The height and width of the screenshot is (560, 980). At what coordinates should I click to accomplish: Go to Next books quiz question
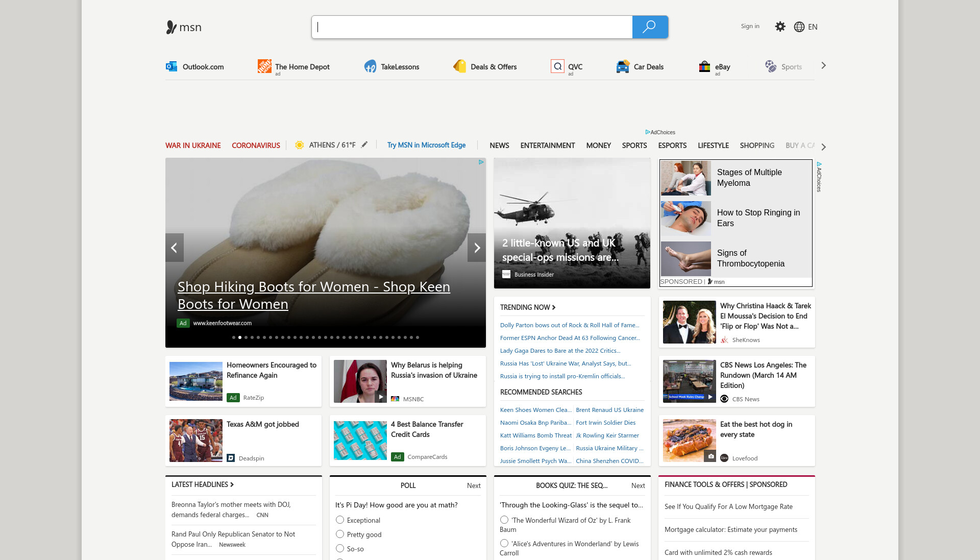[638, 485]
